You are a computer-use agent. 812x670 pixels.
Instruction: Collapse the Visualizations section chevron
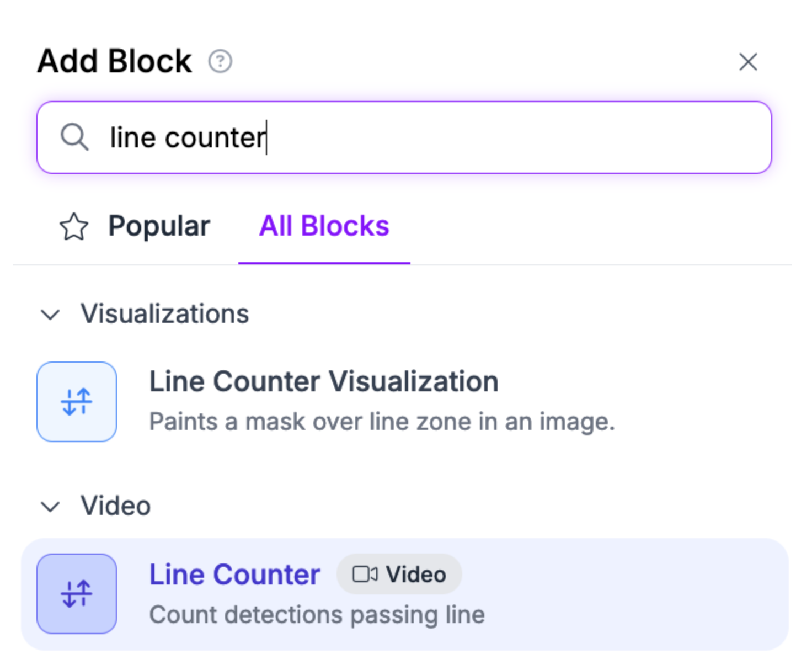coord(50,315)
